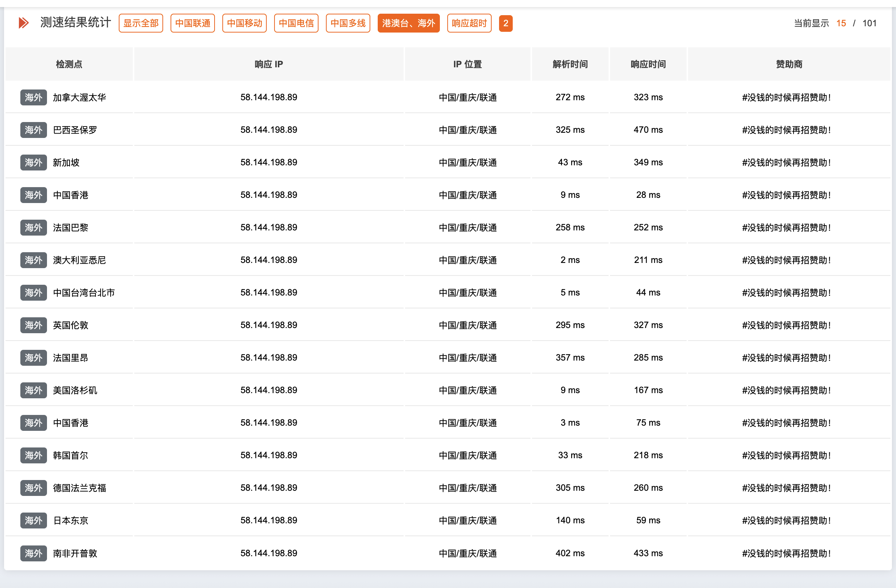
Task: Click the 211 ms response time value
Action: (648, 260)
